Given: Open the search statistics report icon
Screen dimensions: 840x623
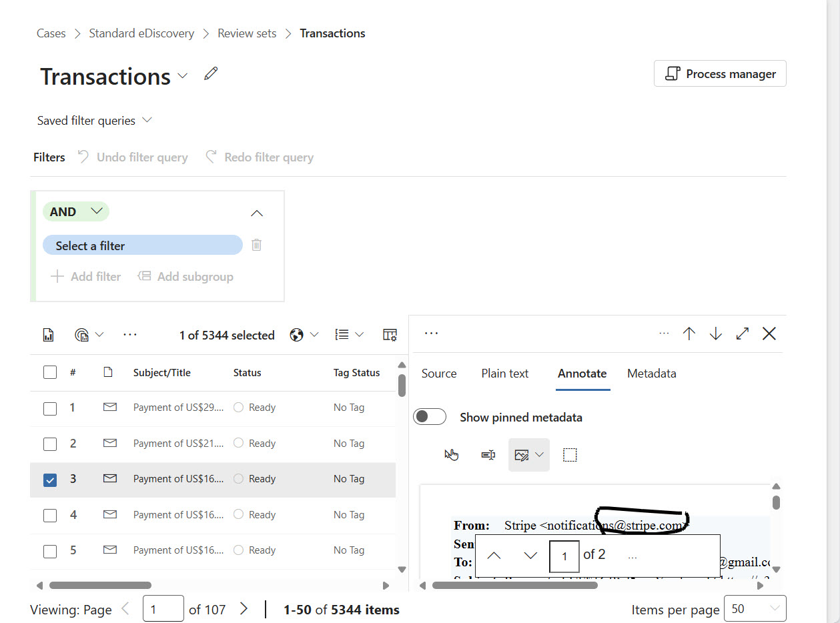Looking at the screenshot, I should (47, 334).
